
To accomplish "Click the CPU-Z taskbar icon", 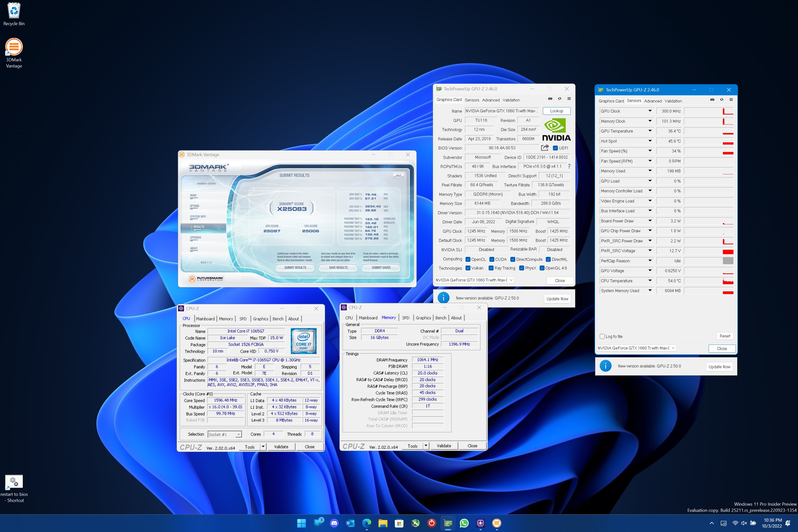I will [x=481, y=523].
